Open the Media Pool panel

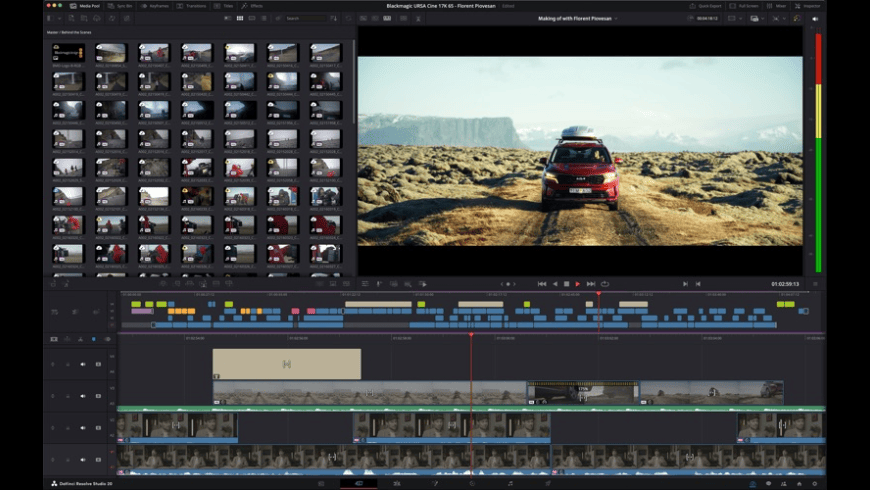[85, 6]
